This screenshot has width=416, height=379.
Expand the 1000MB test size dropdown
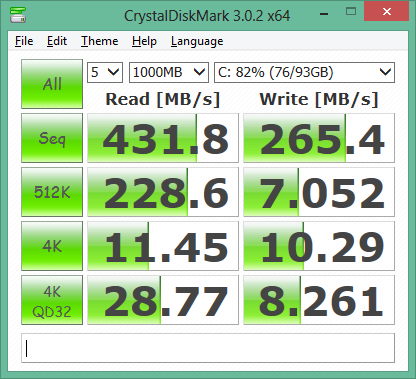(x=169, y=72)
